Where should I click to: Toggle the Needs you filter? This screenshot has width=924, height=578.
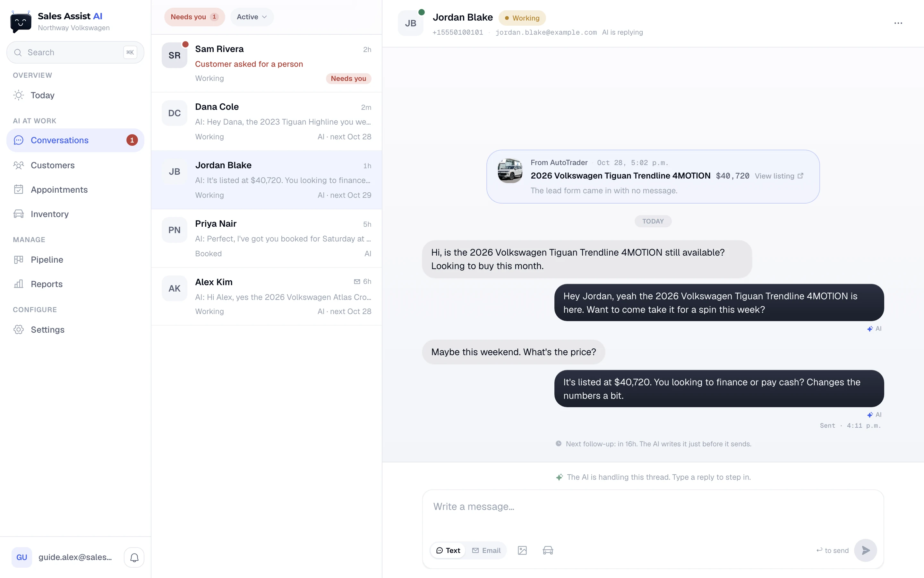(x=194, y=17)
